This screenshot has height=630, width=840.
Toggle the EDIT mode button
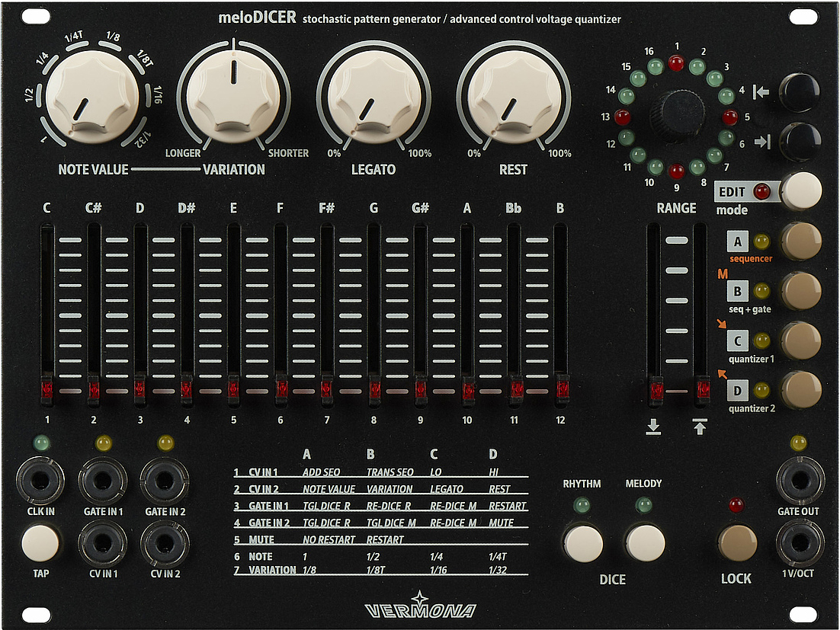pos(801,191)
